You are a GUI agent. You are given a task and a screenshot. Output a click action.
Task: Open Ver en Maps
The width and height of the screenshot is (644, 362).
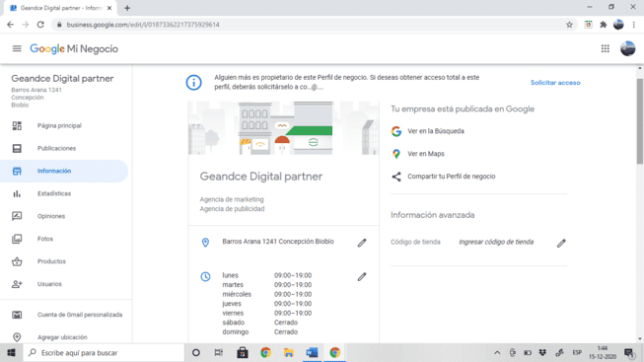coord(426,154)
